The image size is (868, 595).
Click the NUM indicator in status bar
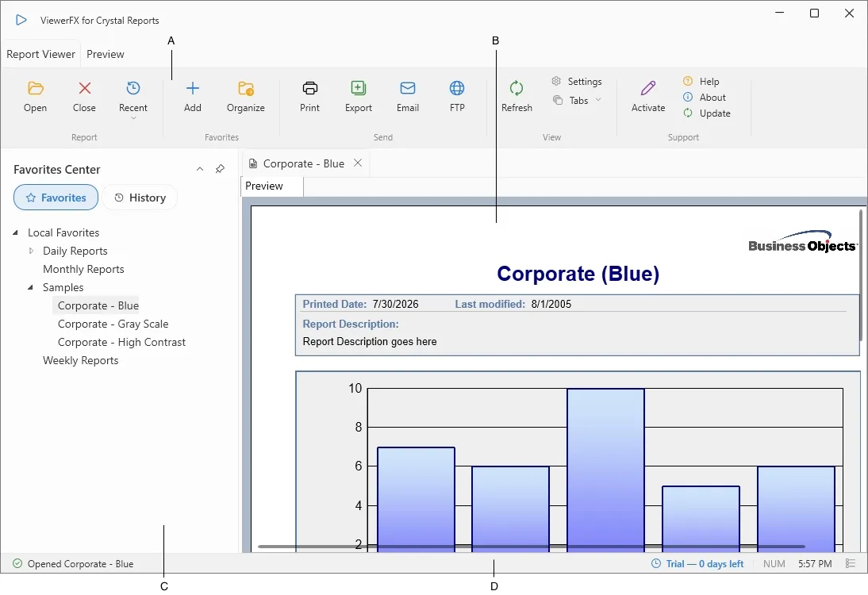point(774,564)
